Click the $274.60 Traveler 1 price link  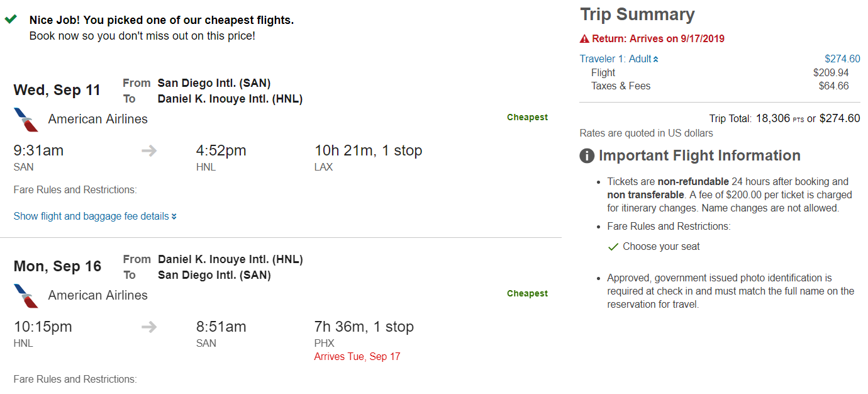click(x=842, y=59)
